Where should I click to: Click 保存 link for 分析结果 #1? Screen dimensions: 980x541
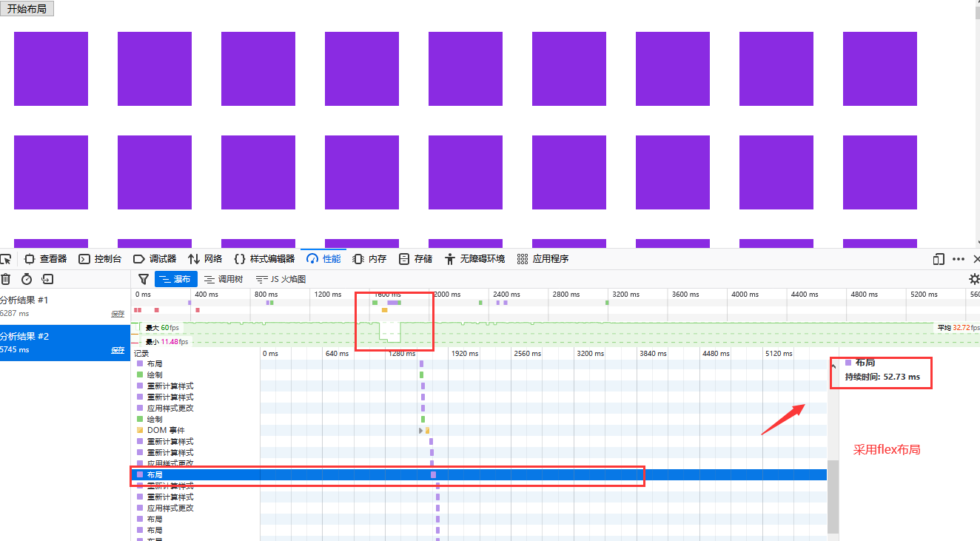[x=118, y=314]
